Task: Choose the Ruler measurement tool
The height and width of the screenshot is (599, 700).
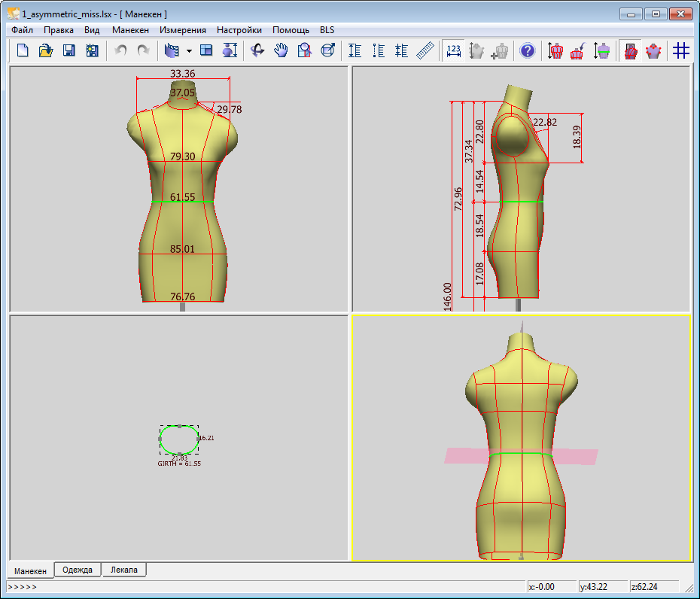Action: click(x=426, y=50)
